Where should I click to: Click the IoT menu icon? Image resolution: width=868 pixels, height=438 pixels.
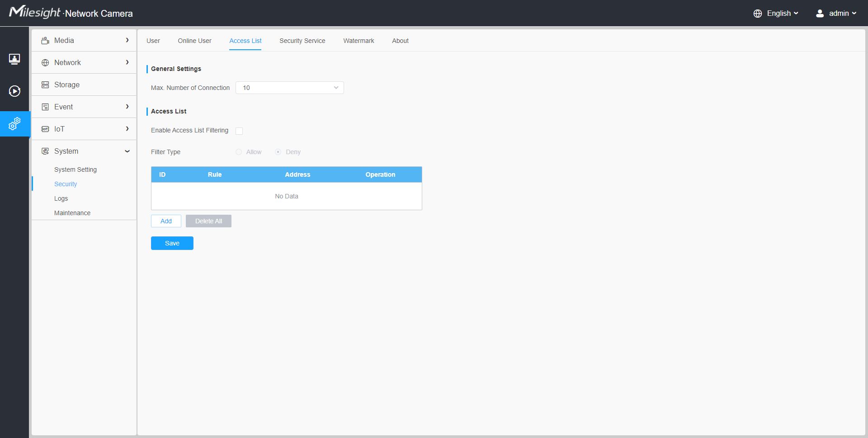tap(45, 129)
